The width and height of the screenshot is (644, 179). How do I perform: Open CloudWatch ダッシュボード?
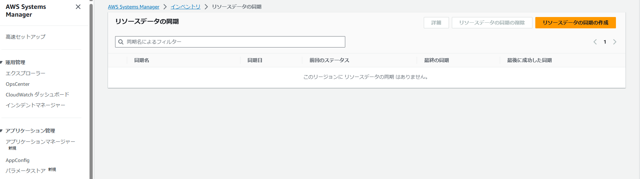(x=37, y=95)
